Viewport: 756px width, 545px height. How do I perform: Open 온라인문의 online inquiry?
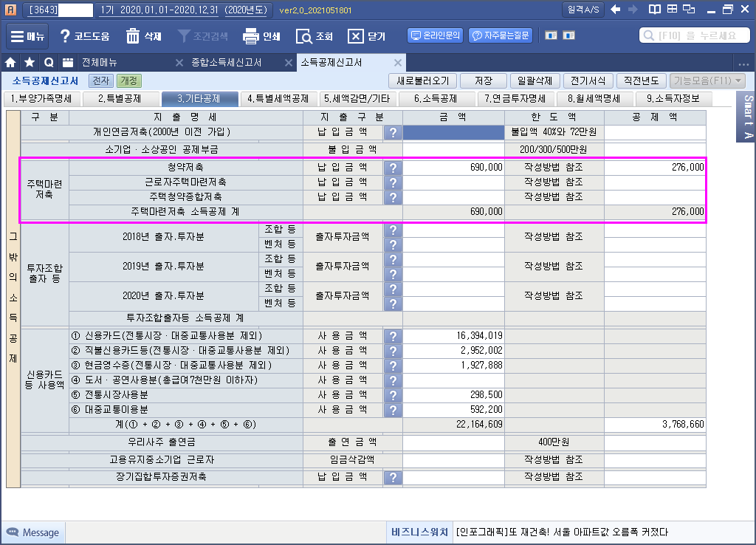pos(436,35)
